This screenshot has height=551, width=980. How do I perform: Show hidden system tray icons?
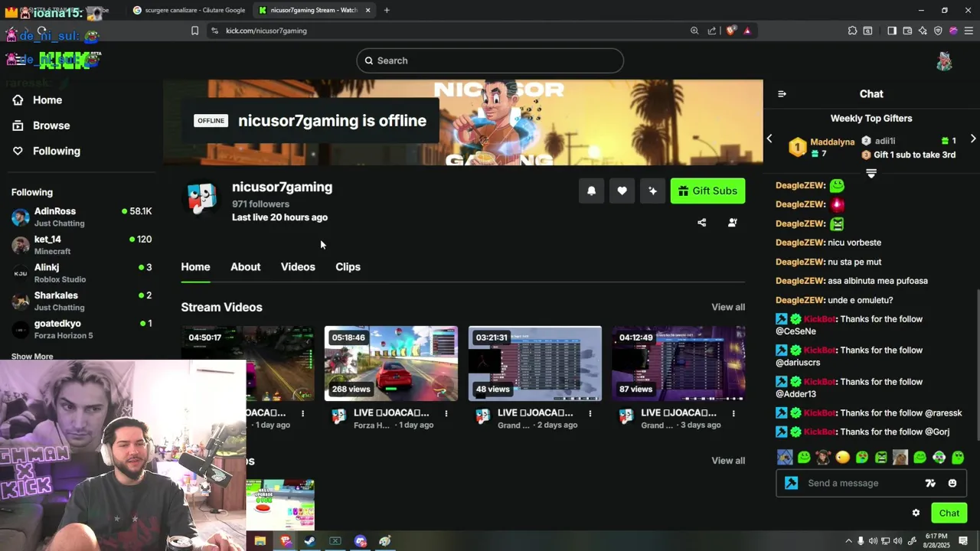point(848,541)
